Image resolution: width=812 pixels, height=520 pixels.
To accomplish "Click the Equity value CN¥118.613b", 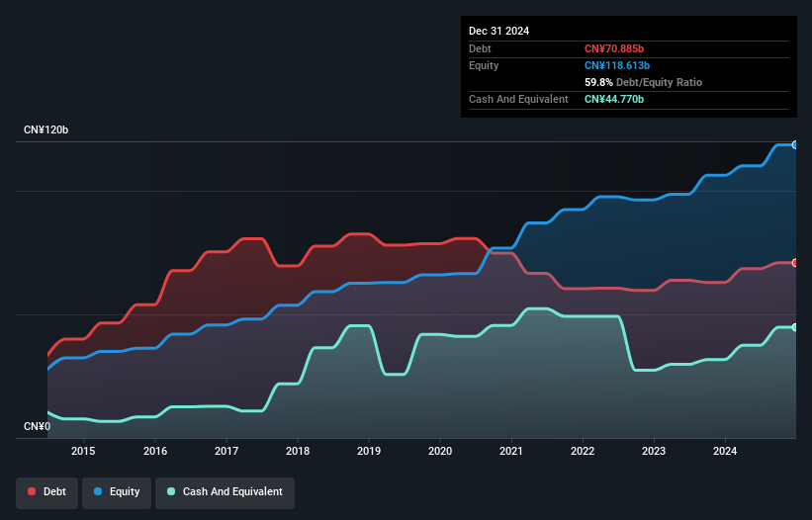I will [x=617, y=65].
